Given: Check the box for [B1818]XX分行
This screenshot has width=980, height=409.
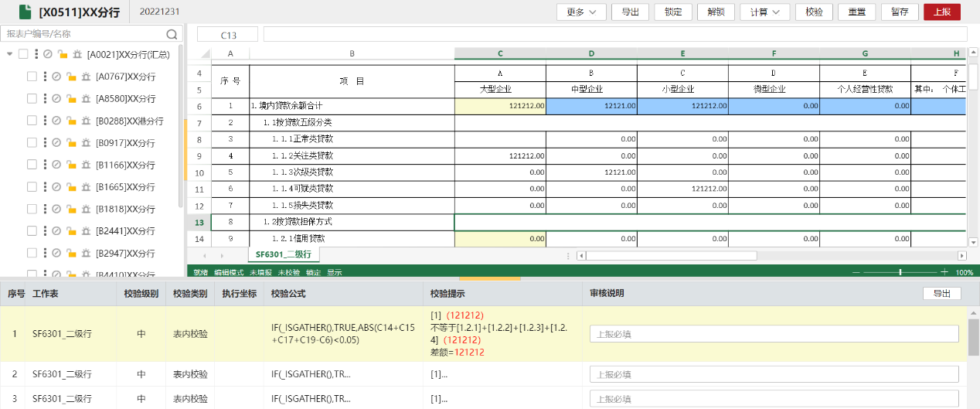Looking at the screenshot, I should tap(32, 209).
